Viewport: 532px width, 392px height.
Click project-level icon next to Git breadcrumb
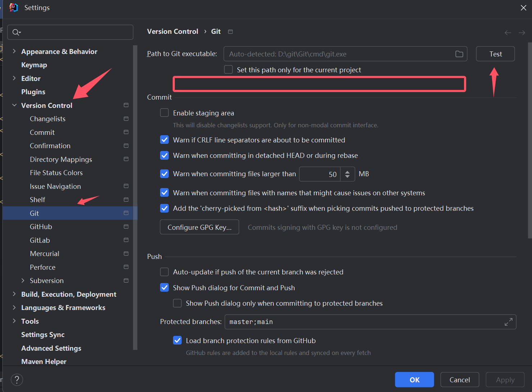pyautogui.click(x=231, y=32)
